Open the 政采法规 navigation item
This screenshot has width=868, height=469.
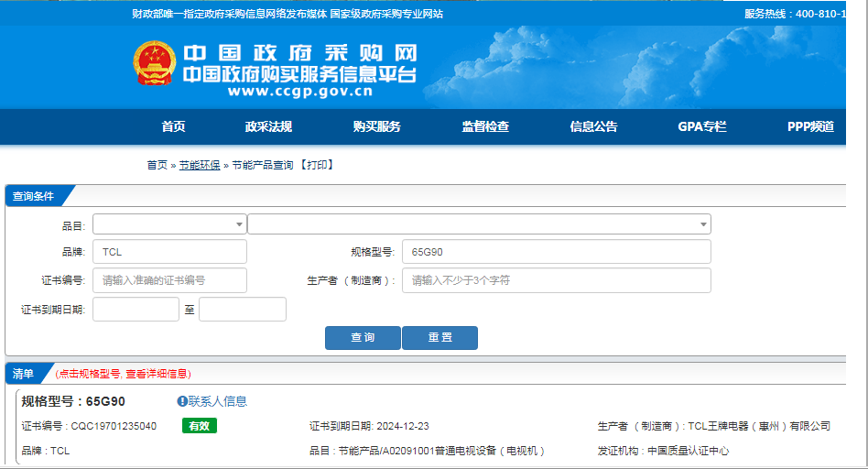coord(268,126)
